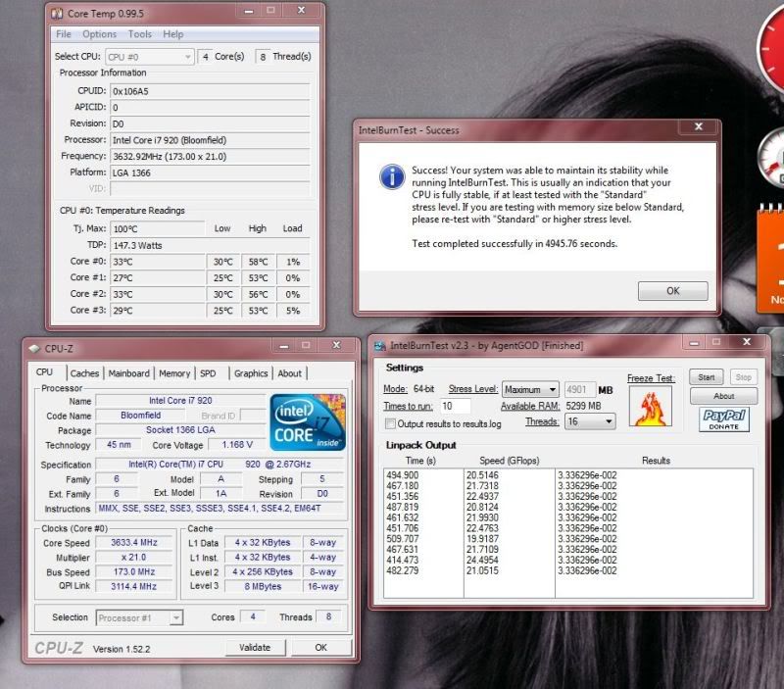Click the Linpack time value 494.900

click(403, 475)
